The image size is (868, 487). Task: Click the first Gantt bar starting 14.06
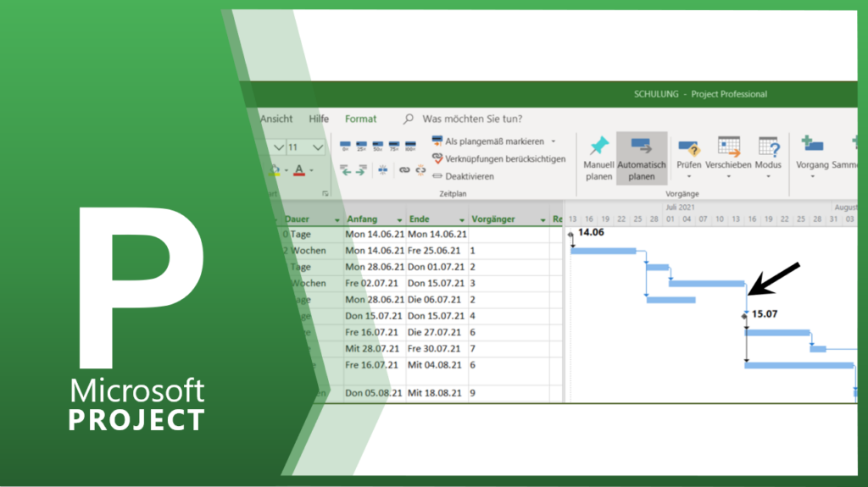click(x=604, y=252)
